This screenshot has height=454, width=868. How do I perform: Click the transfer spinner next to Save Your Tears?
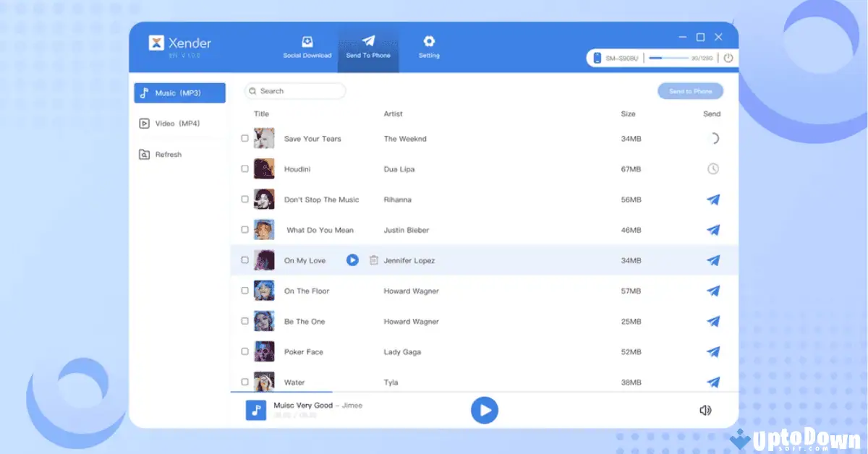(713, 138)
